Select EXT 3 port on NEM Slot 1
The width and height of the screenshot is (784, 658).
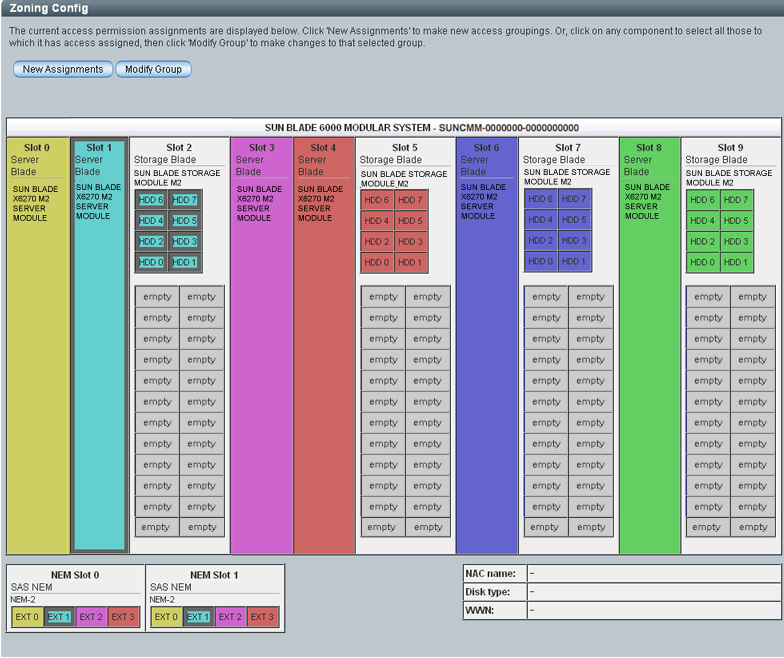click(262, 617)
